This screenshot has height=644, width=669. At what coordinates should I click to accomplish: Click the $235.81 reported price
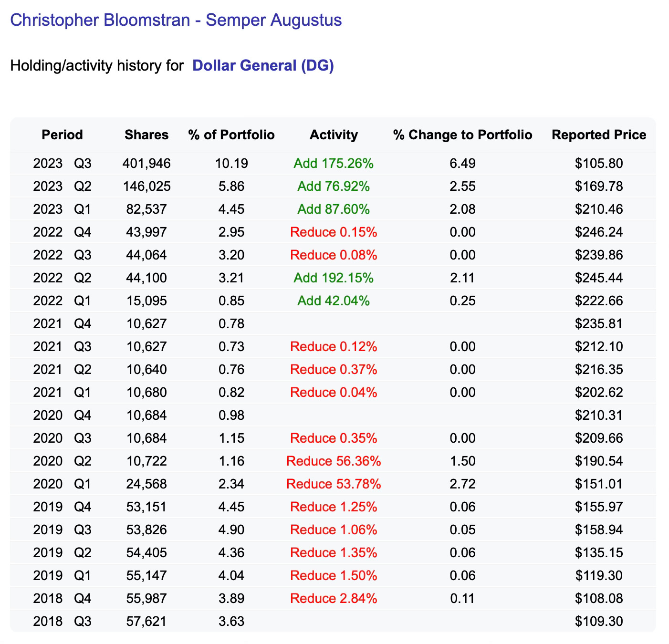[599, 324]
